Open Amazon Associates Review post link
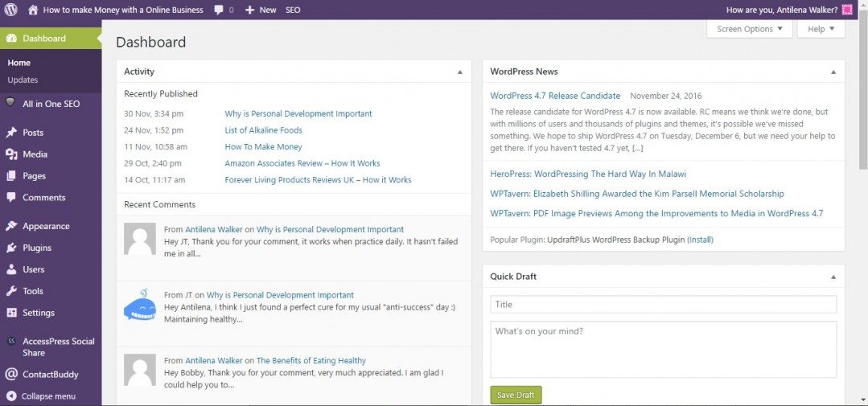The image size is (868, 406). point(302,163)
